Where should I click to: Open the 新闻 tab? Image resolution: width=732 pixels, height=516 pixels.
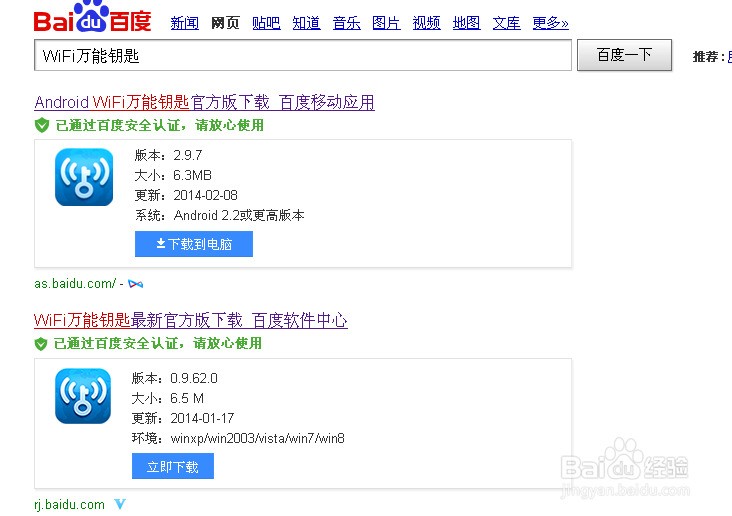184,23
